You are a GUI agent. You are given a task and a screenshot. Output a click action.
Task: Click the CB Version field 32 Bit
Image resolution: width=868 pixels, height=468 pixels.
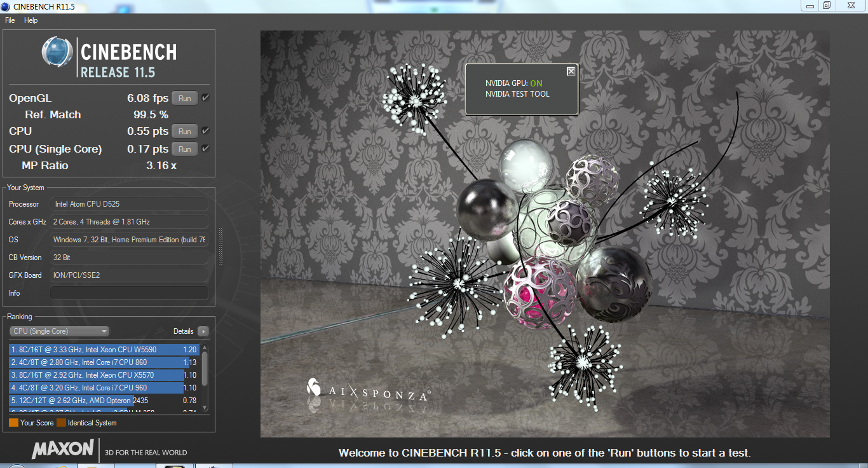point(129,258)
